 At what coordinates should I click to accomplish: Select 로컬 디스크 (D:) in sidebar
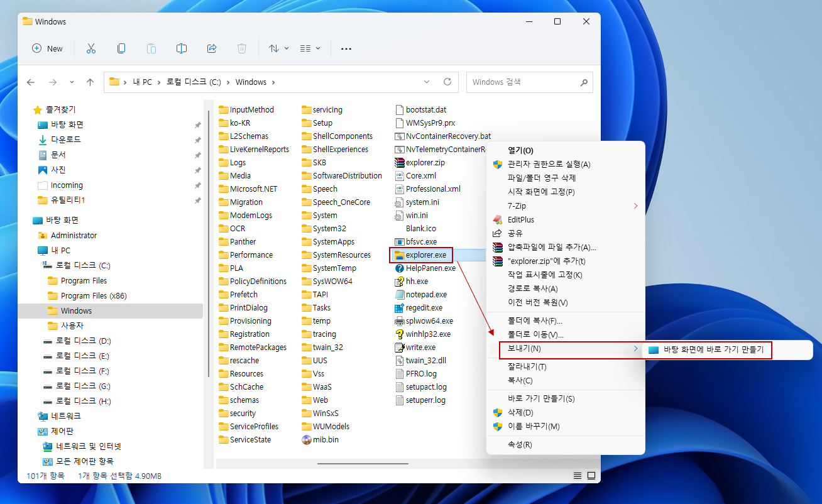(84, 341)
